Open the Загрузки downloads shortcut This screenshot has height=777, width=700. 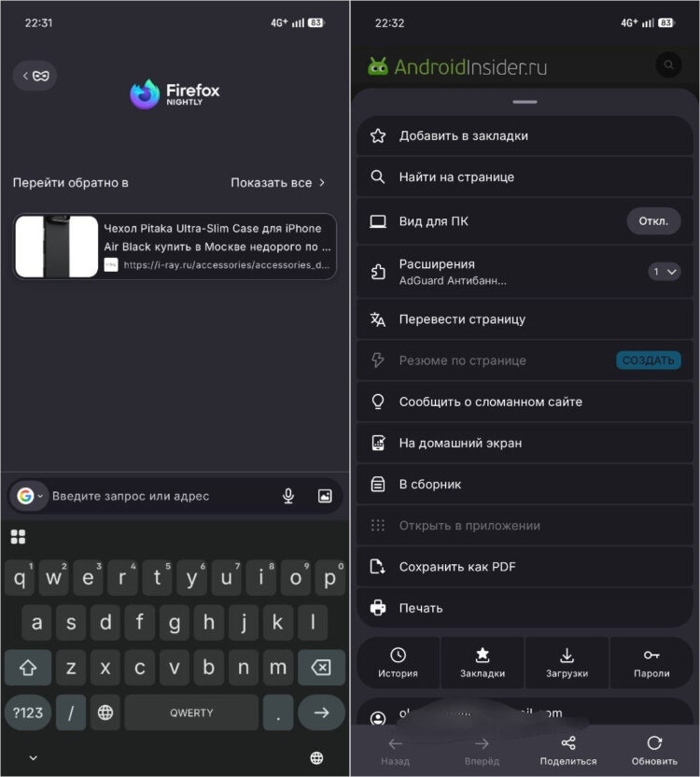point(567,662)
